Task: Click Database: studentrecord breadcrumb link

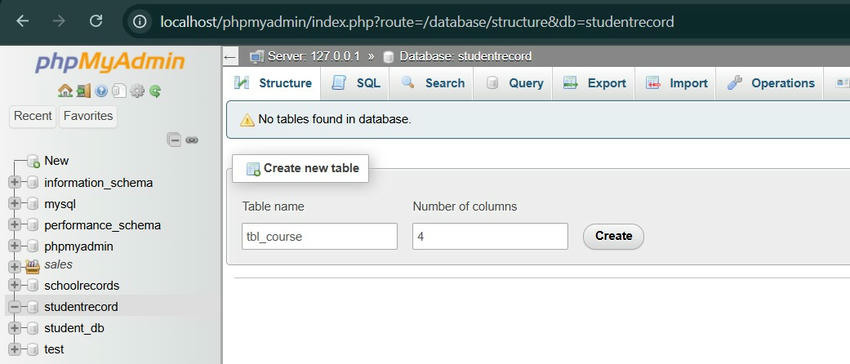Action: pos(465,56)
